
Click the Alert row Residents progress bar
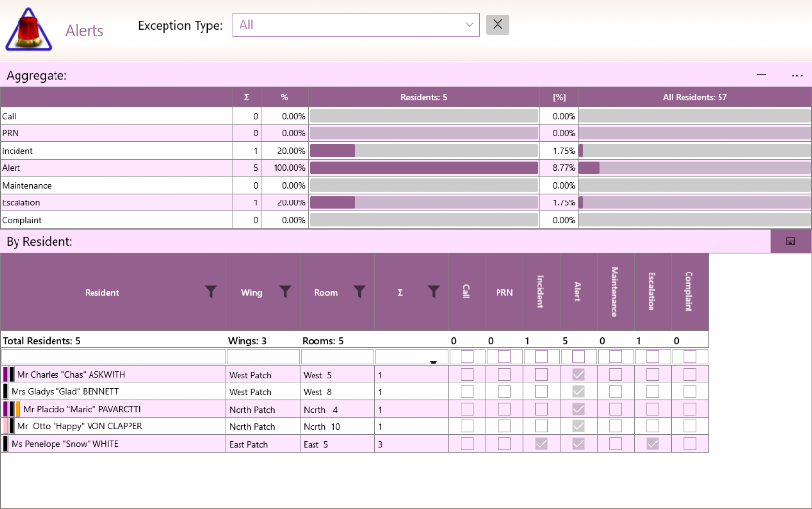pos(424,167)
